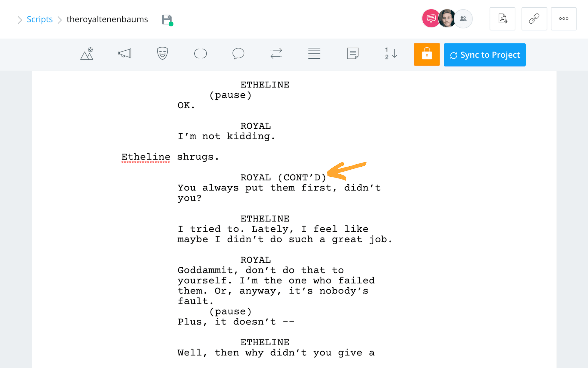Select the character mask/persona icon
The width and height of the screenshot is (588, 368).
point(162,54)
